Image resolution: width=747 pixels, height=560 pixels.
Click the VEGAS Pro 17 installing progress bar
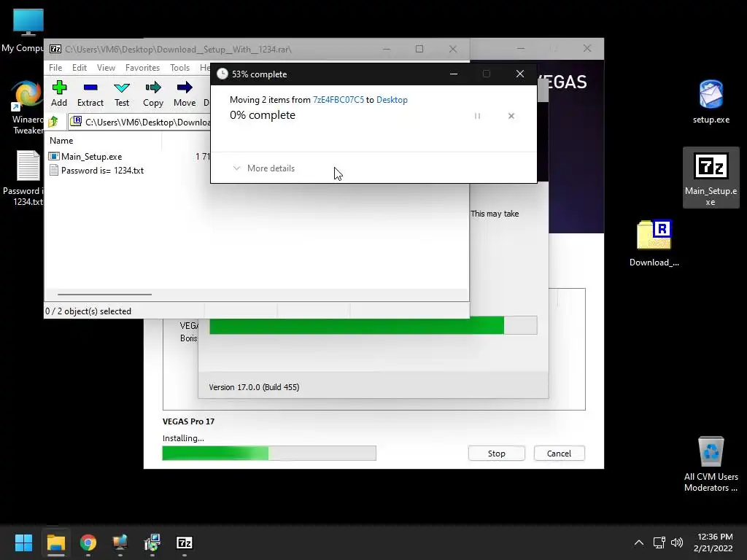point(269,453)
